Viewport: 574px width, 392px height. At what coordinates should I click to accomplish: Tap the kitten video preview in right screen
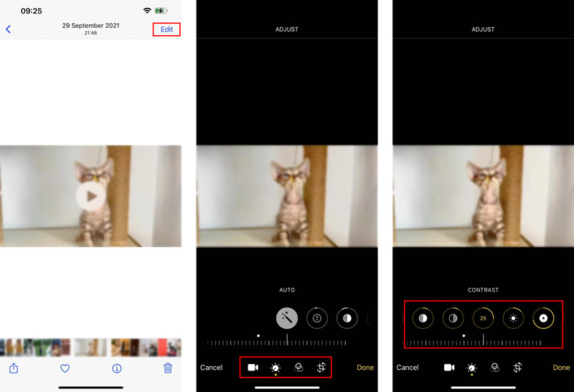pyautogui.click(x=483, y=196)
